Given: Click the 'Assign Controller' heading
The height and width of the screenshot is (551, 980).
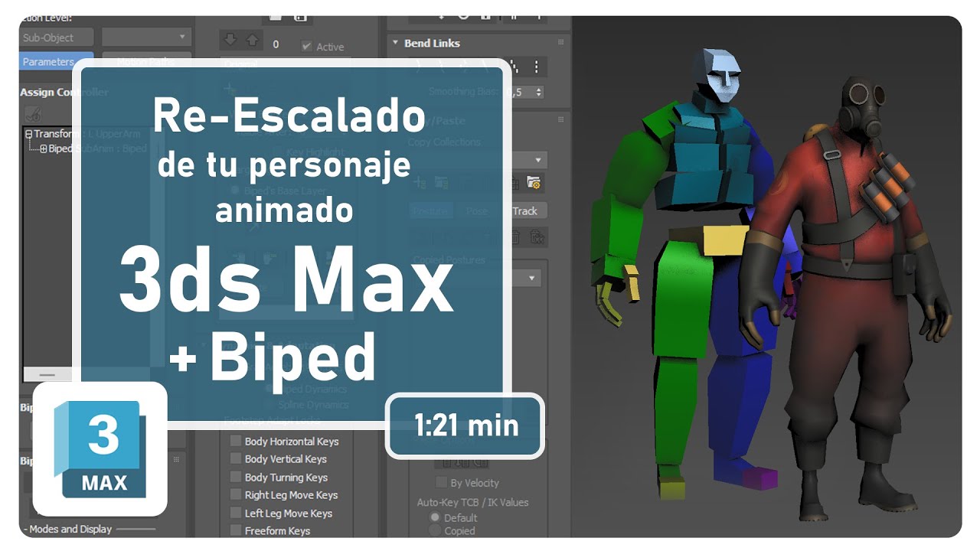Looking at the screenshot, I should click(64, 92).
